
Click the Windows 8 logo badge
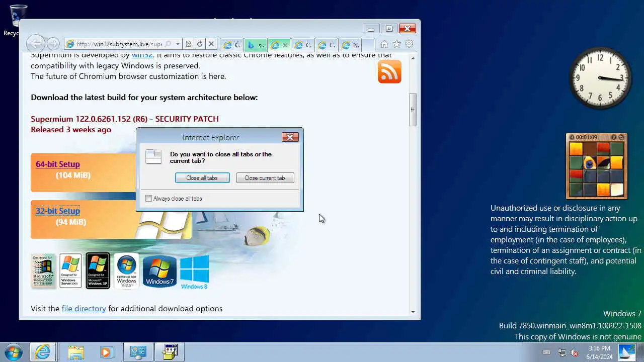point(194,273)
